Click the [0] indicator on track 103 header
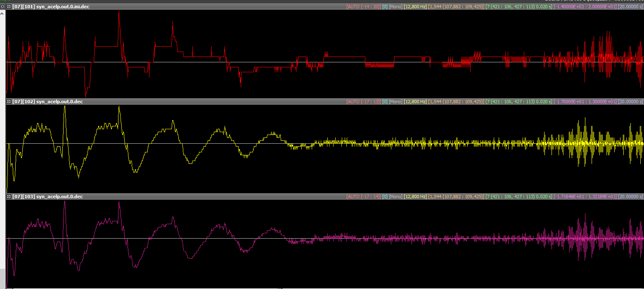 384,197
